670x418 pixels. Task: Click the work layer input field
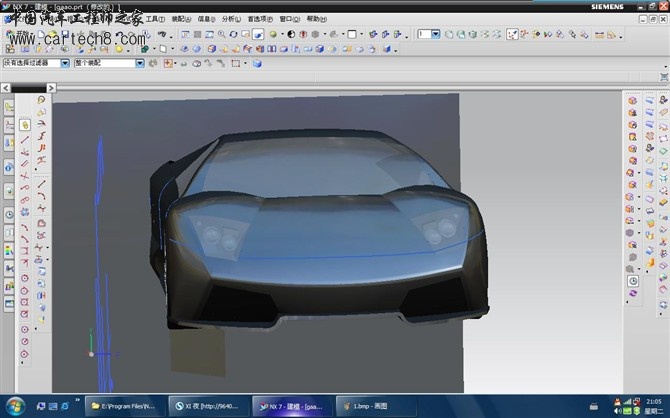(424, 34)
